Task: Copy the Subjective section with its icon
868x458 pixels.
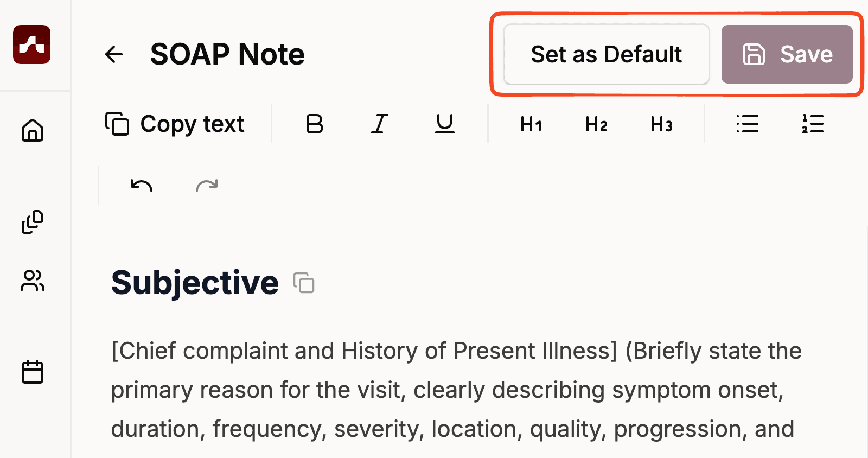Action: tap(304, 283)
